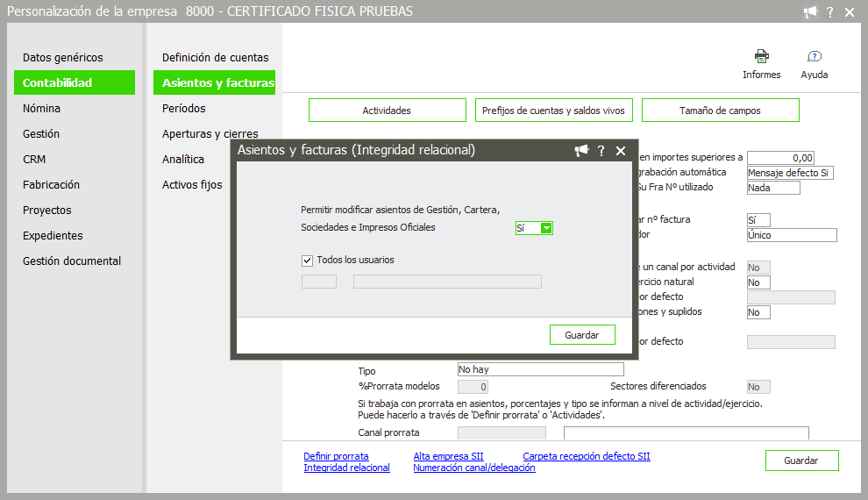Uncheck Todos los usuarios checkbox
The width and height of the screenshot is (868, 500).
click(x=307, y=260)
